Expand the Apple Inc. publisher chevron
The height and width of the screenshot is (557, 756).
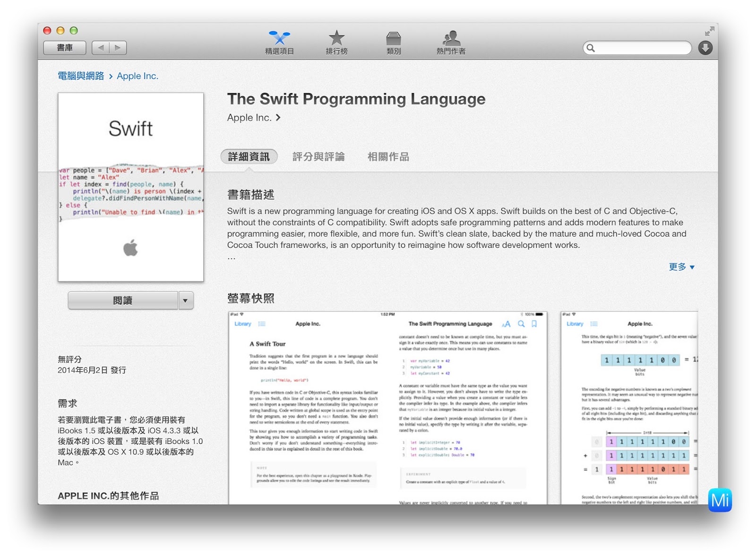pyautogui.click(x=278, y=118)
